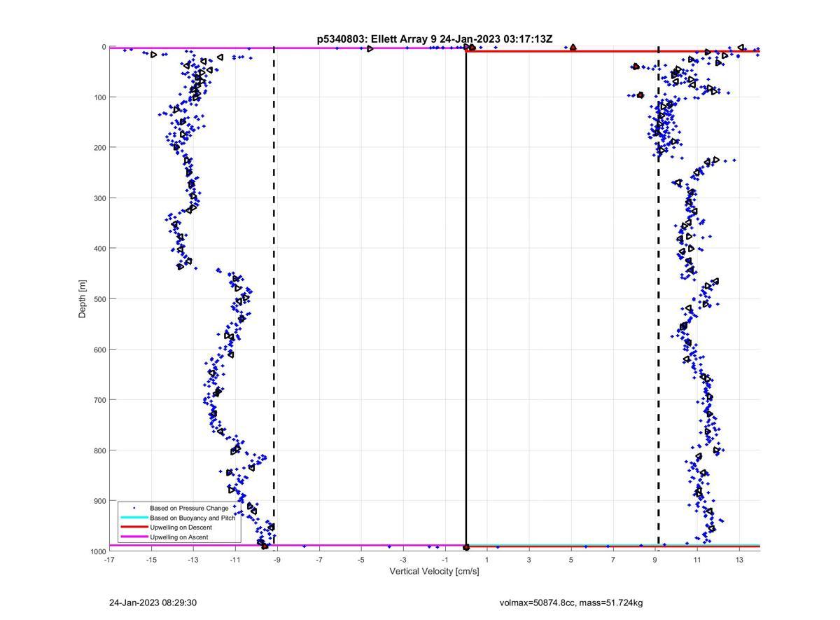Screen dimensions: 840x620
Task: Click the 'Vertical Velocity [cm/s]' axis label
Action: click(x=434, y=572)
